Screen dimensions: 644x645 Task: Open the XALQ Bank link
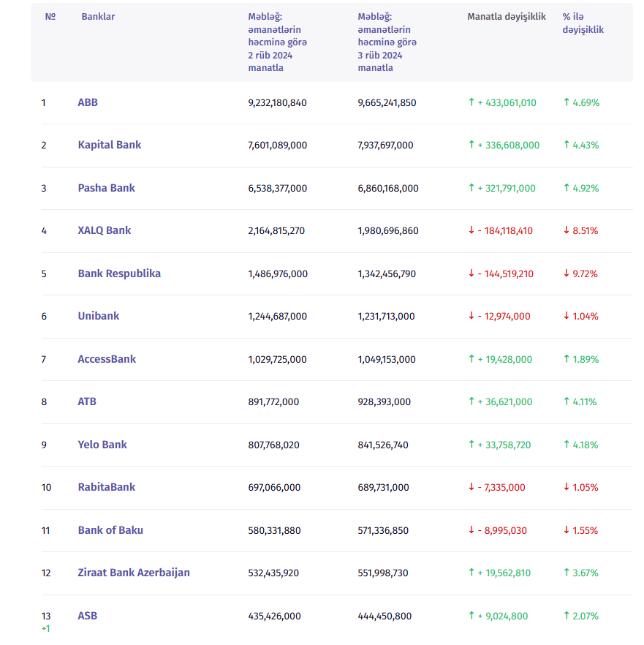pos(105,230)
